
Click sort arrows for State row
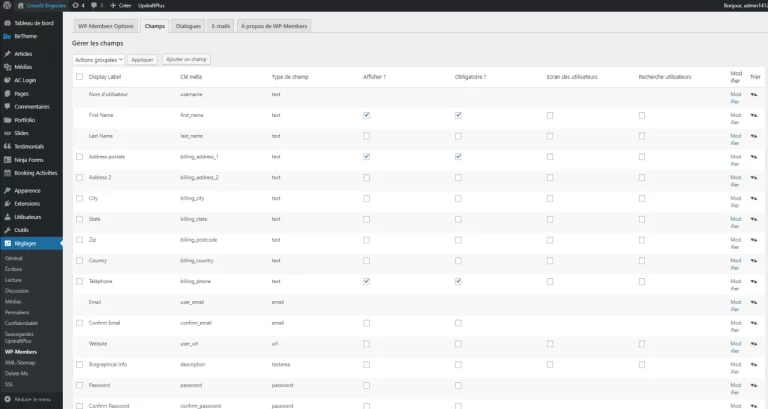click(753, 219)
